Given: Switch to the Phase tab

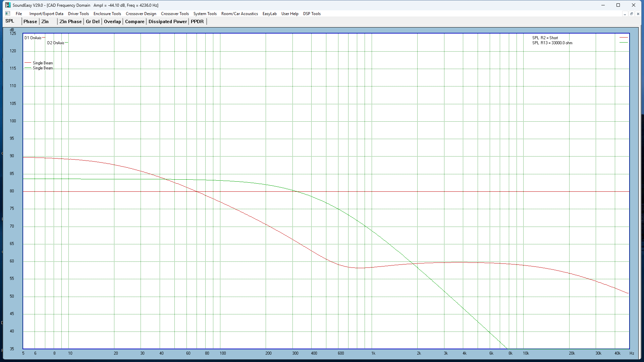Looking at the screenshot, I should (30, 21).
